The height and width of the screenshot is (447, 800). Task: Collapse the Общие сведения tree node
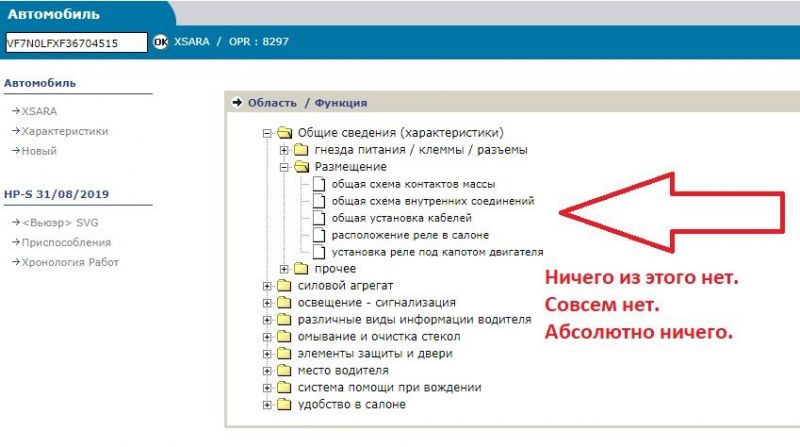[x=267, y=133]
